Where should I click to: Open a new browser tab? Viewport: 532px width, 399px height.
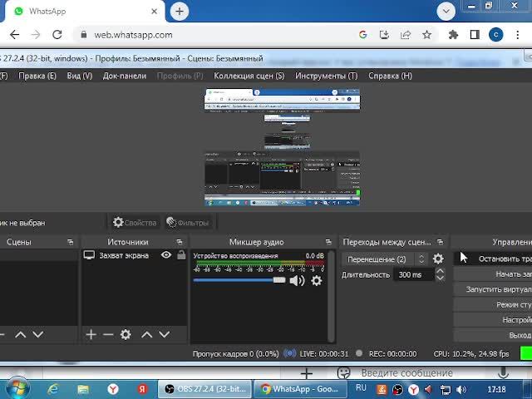coord(180,12)
